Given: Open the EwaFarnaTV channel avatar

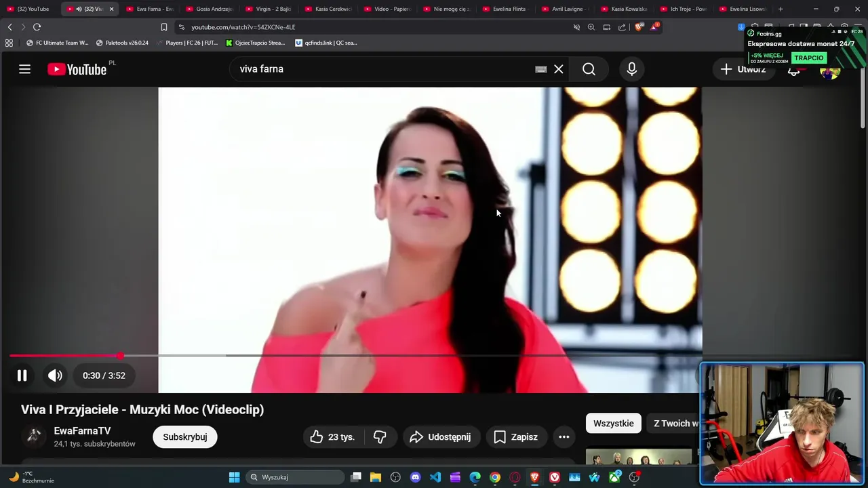Looking at the screenshot, I should (x=33, y=436).
